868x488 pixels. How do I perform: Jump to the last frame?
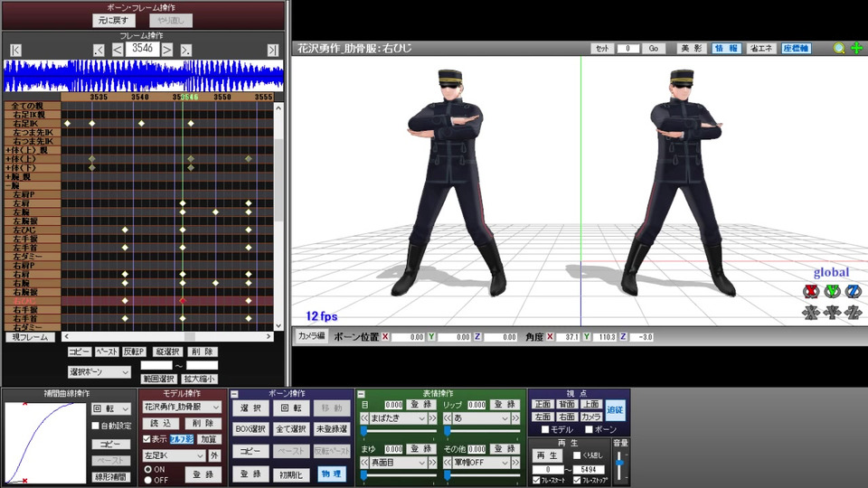pos(272,50)
